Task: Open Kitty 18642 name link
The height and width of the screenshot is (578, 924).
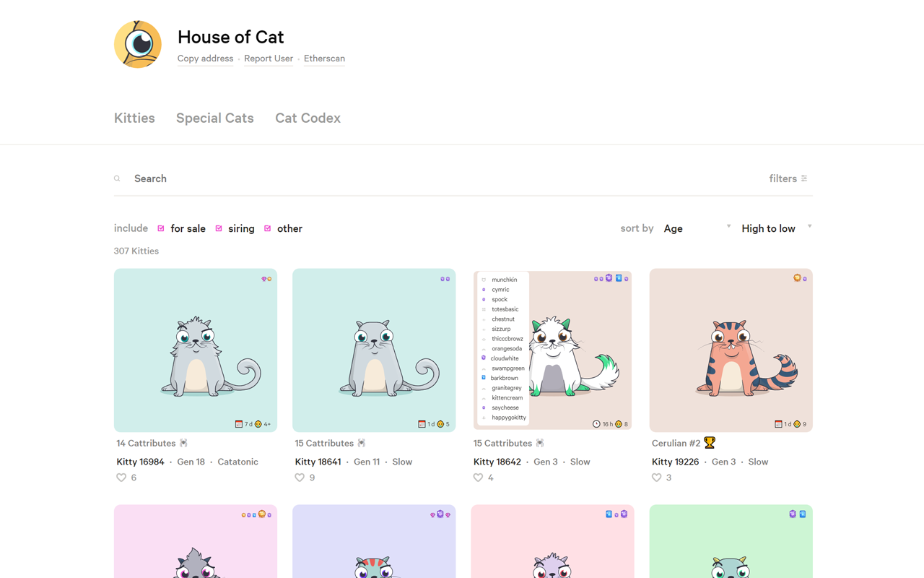Action: coord(497,462)
